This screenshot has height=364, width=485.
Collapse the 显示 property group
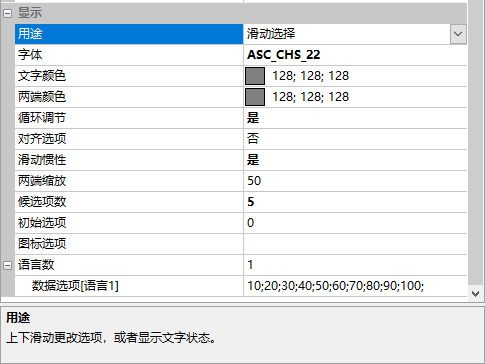pyautogui.click(x=7, y=13)
